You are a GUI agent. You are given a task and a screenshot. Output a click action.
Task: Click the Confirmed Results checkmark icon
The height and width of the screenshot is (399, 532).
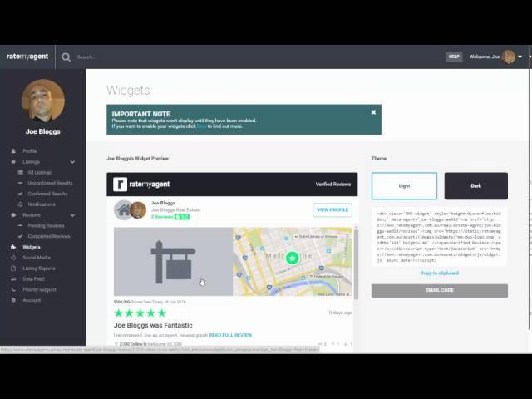pos(20,194)
